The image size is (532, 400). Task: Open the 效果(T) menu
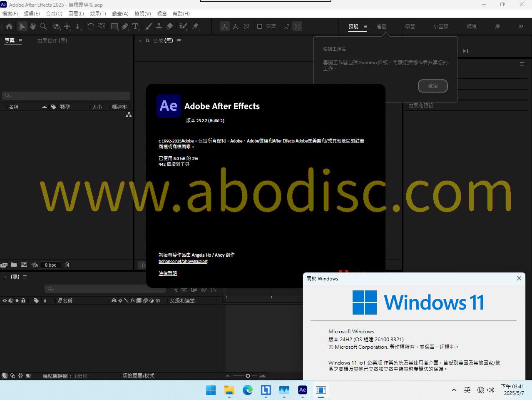click(98, 14)
